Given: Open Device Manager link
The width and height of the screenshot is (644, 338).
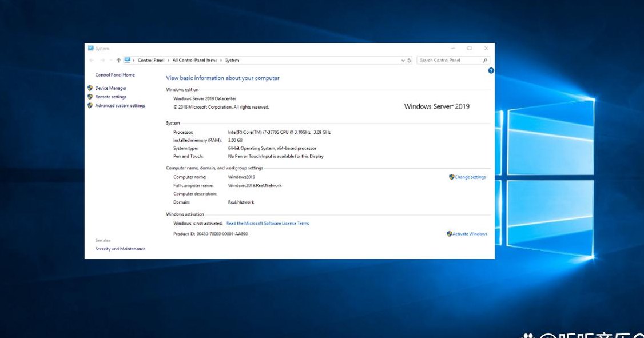Looking at the screenshot, I should pos(111,88).
